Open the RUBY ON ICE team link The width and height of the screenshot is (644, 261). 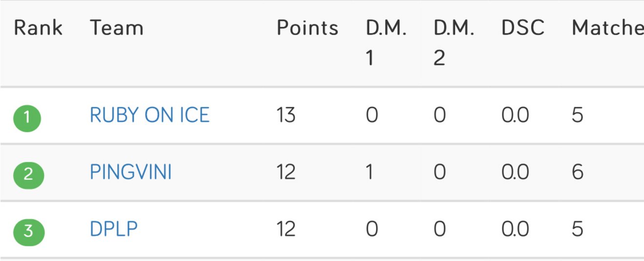click(150, 115)
